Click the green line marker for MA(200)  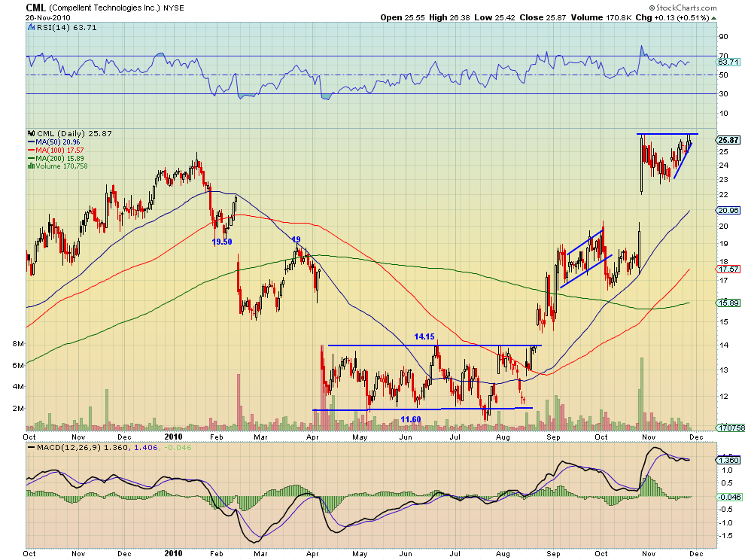coord(32,158)
